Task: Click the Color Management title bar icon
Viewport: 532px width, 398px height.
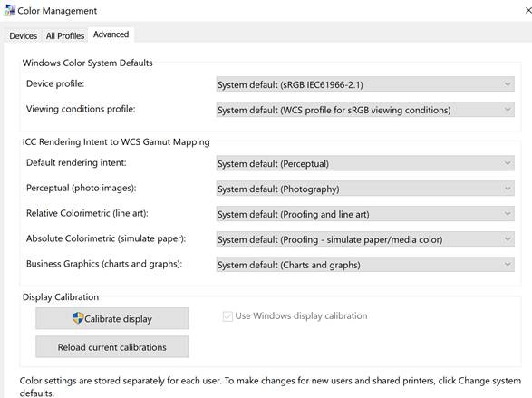Action: coord(9,11)
